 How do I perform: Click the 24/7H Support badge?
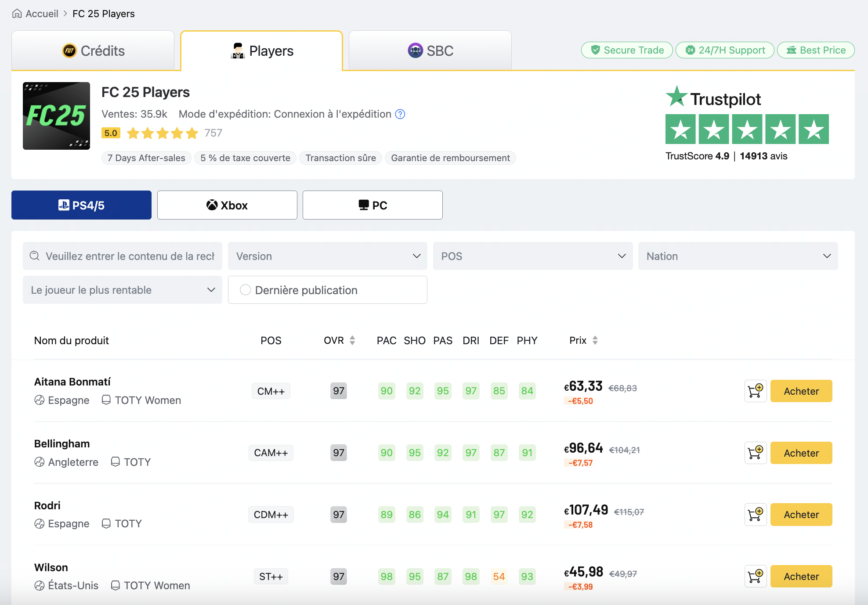[x=725, y=50]
